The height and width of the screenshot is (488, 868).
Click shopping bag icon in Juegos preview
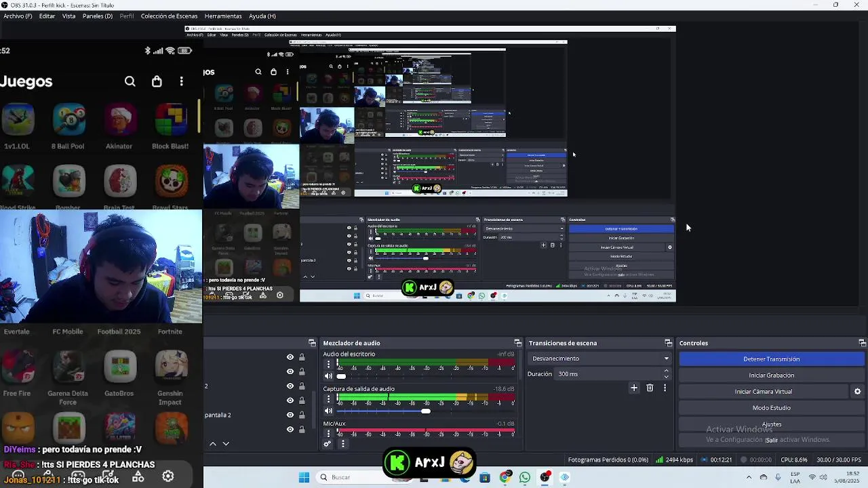click(x=157, y=81)
